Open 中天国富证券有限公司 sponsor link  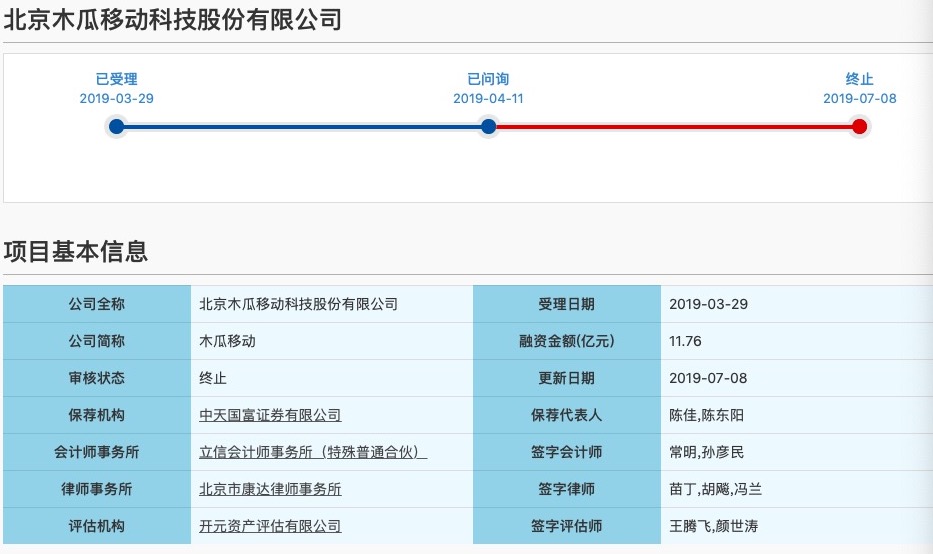[270, 415]
